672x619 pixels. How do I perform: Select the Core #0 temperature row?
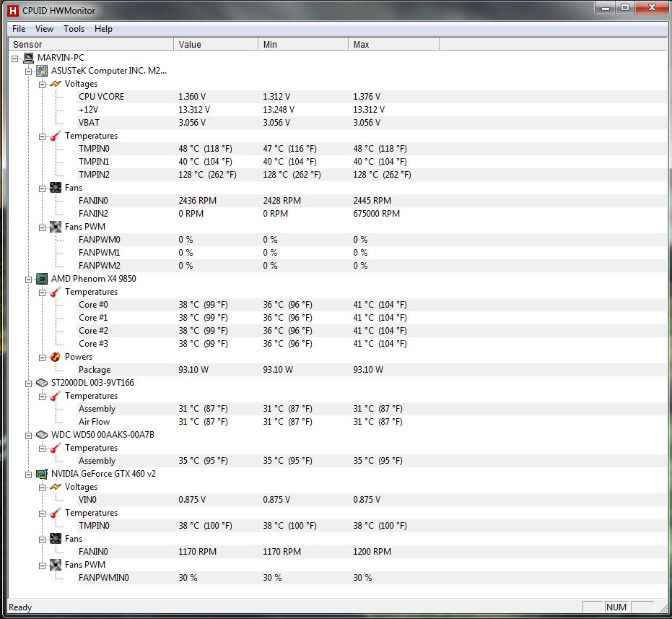pos(372,305)
